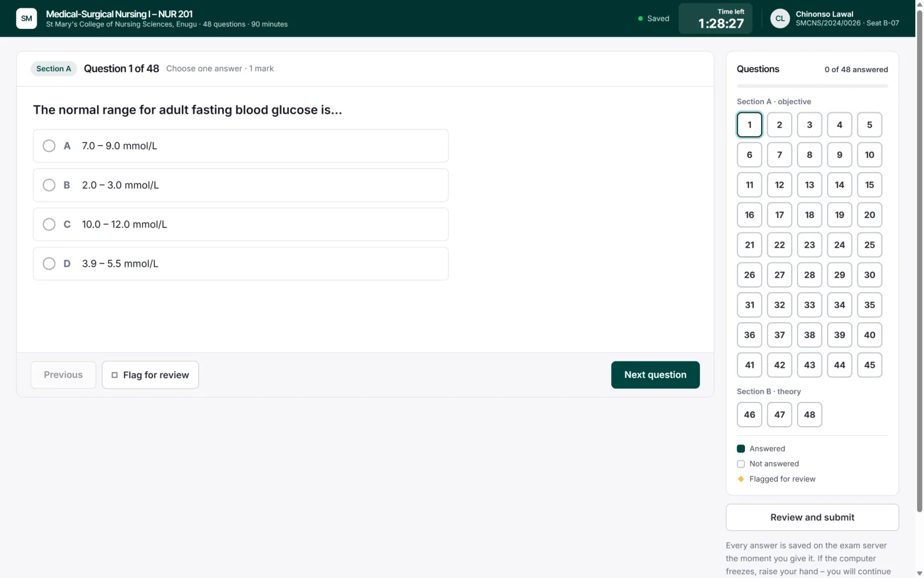The height and width of the screenshot is (578, 924).
Task: Navigate to question 42
Action: 780,365
